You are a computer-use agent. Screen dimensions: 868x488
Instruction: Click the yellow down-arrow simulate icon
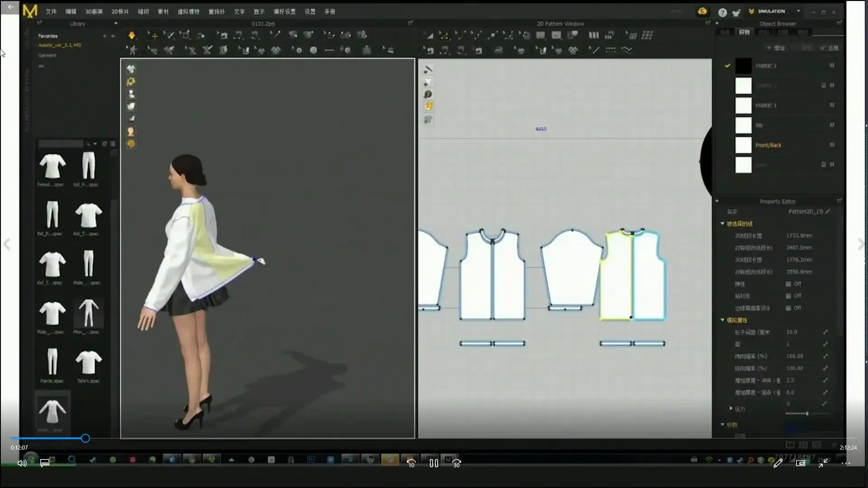pyautogui.click(x=132, y=35)
